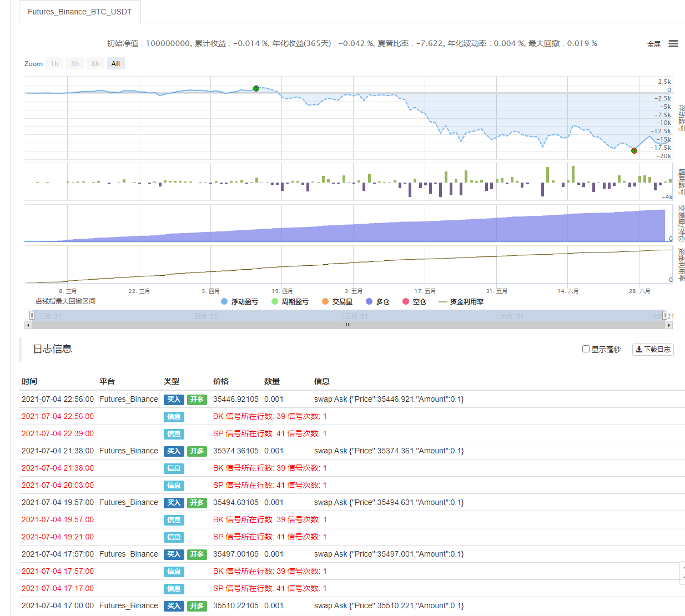
Task: Toggle 资金利用率 line in legend
Action: coord(461,302)
